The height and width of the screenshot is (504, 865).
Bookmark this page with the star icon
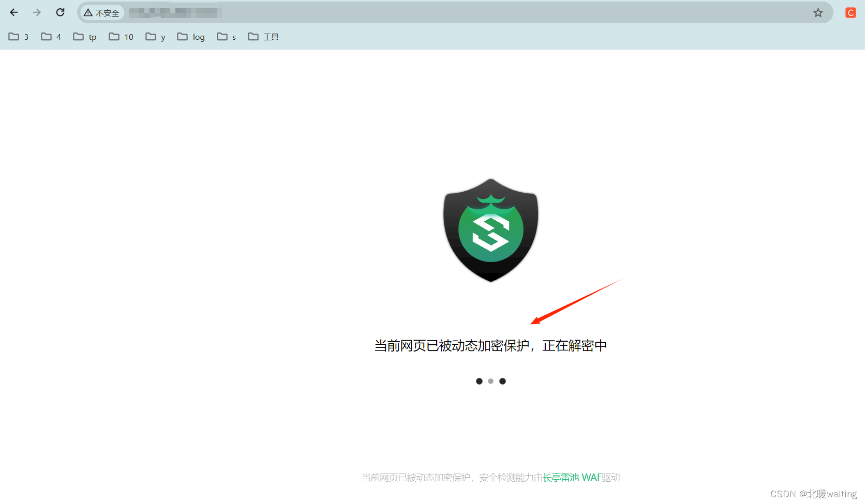818,13
